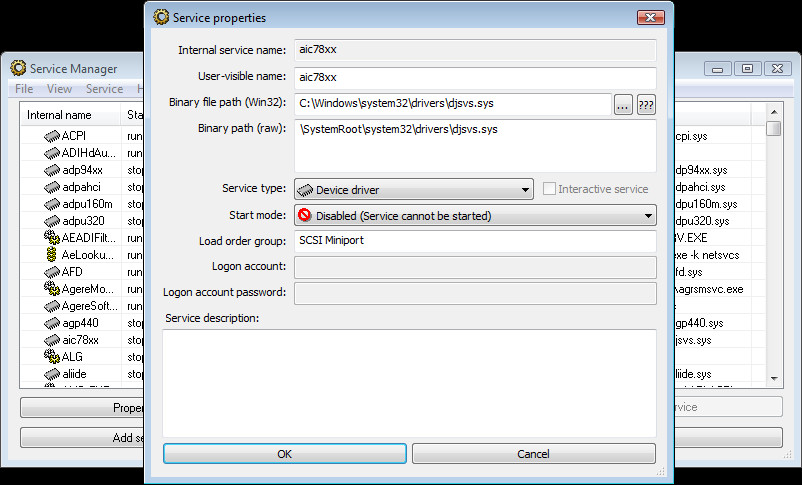Screen dimensions: 802x485
Task: Enable the Interactive service checkbox
Action: click(x=549, y=189)
